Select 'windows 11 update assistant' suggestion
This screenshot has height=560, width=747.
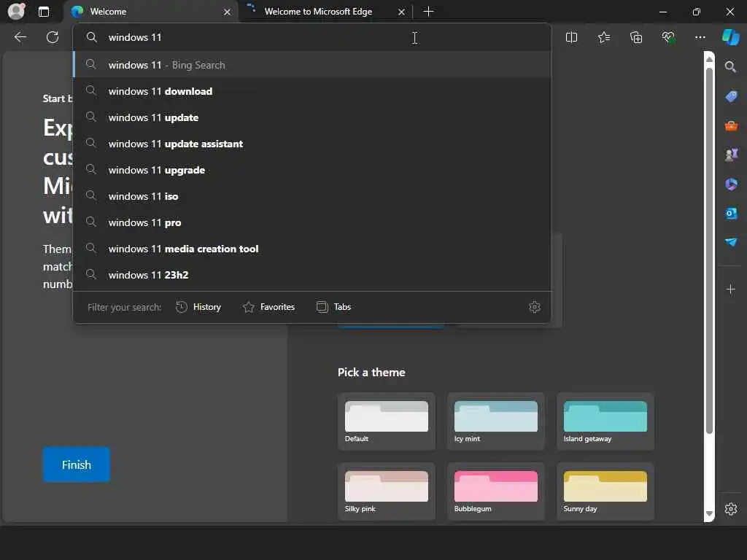click(x=312, y=144)
